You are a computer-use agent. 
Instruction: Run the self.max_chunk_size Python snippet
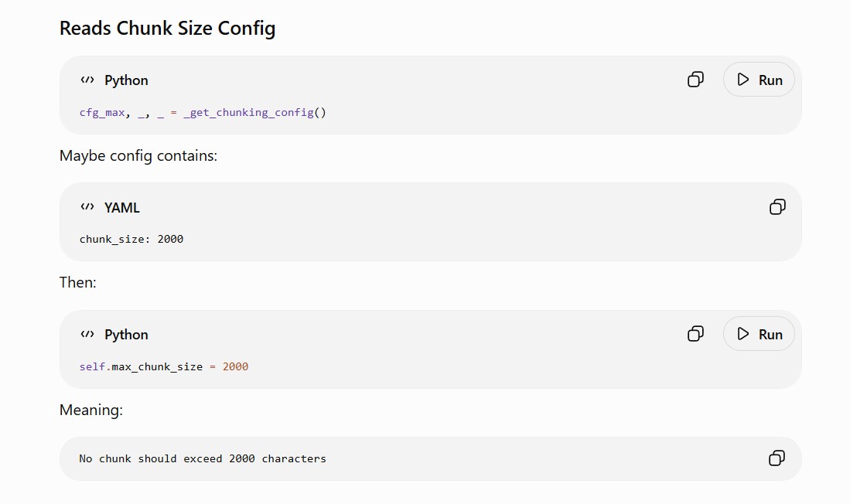(759, 334)
